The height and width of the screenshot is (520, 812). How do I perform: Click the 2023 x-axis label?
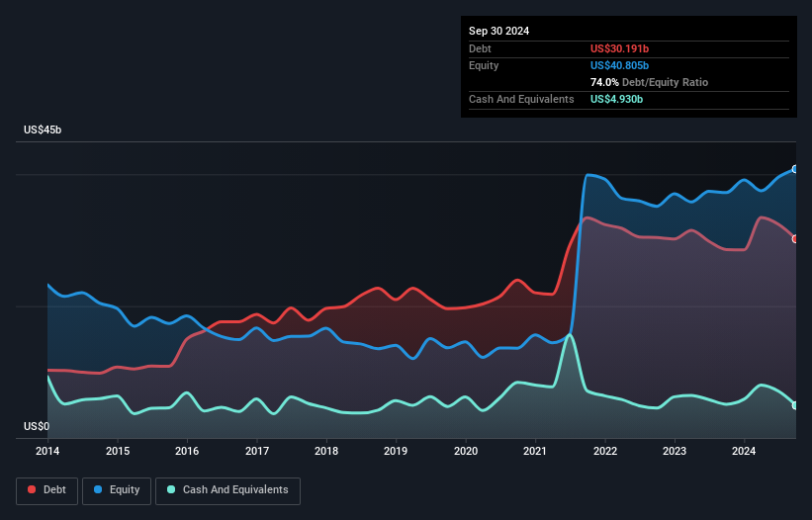675,451
